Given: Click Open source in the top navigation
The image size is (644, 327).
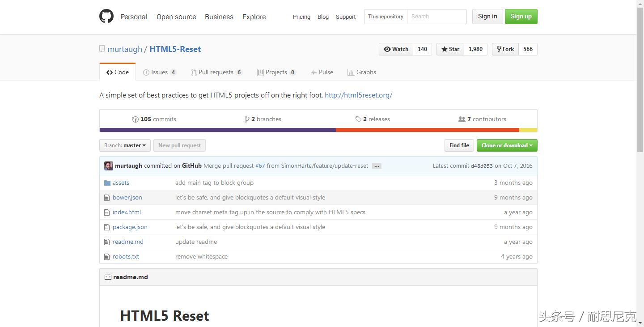Looking at the screenshot, I should tap(176, 17).
